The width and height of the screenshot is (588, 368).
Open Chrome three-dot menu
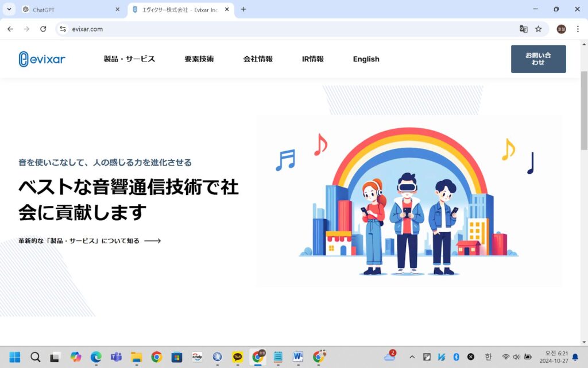(578, 29)
